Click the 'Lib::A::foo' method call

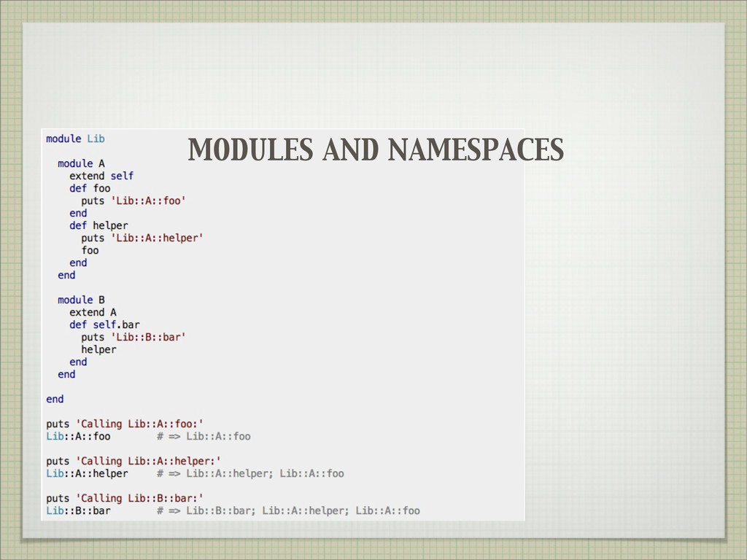tap(78, 436)
